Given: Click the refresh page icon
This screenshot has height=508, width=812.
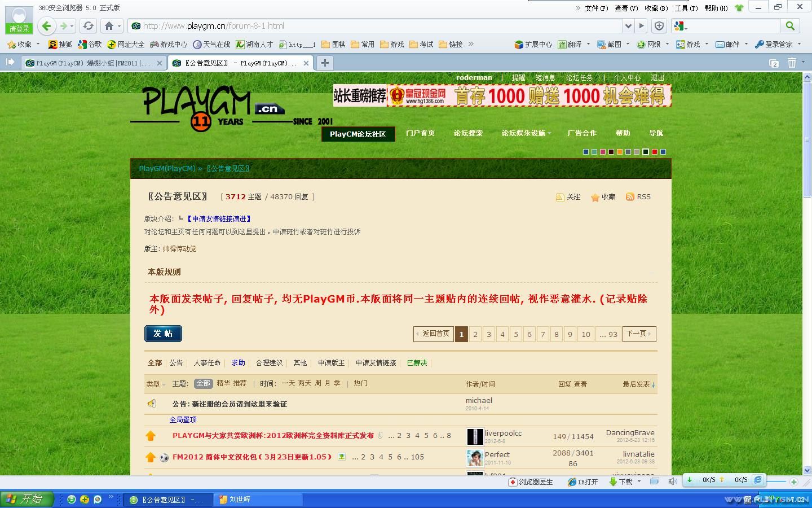Looking at the screenshot, I should tap(88, 26).
